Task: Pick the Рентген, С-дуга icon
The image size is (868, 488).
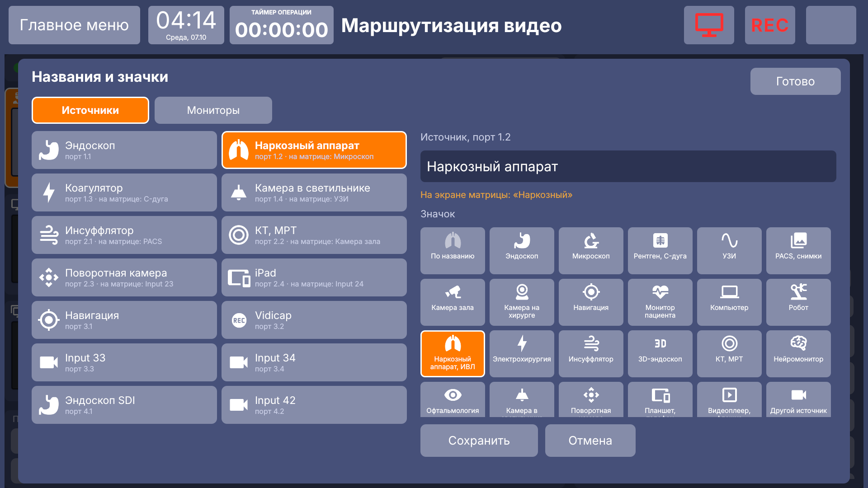Action: [x=660, y=250]
